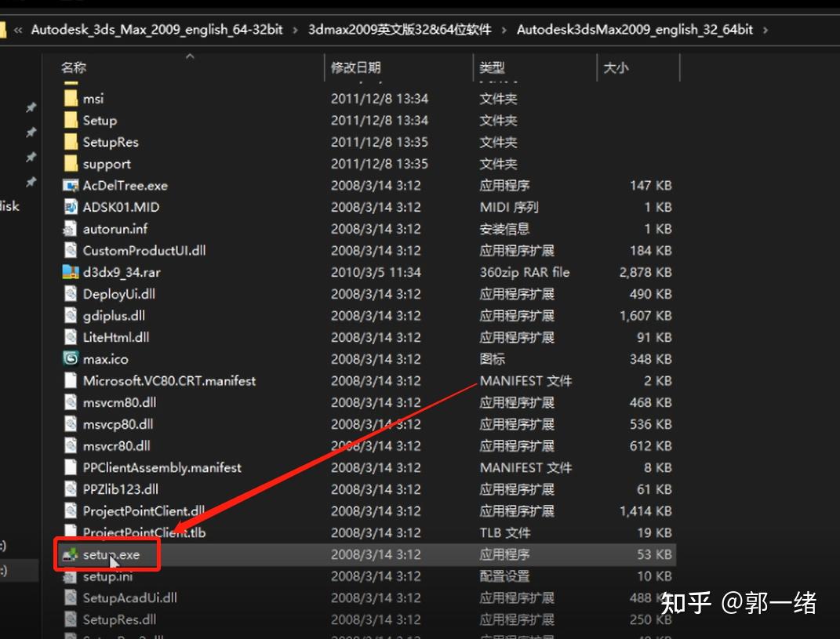Click the gdiplus.dll file icon

pyautogui.click(x=70, y=315)
